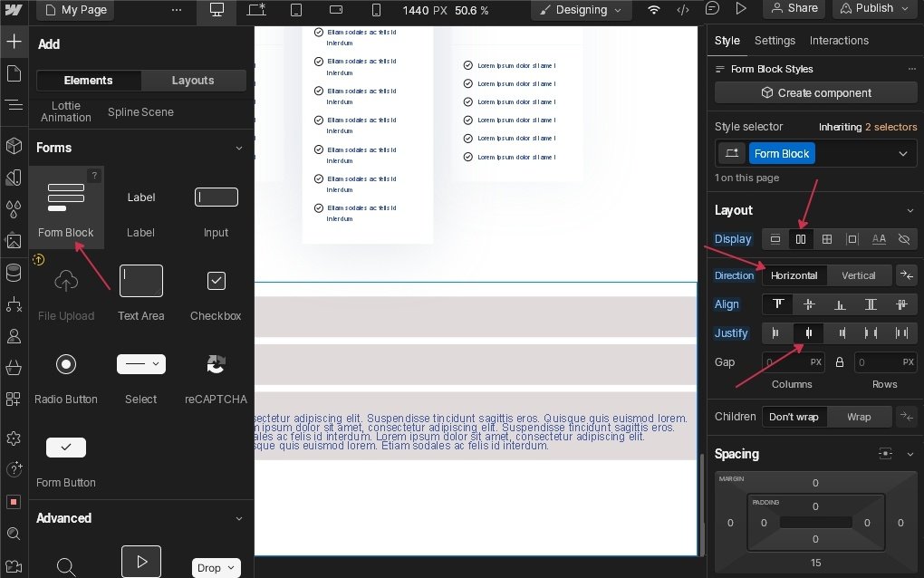Switch to the Layouts tab
Image resolution: width=924 pixels, height=578 pixels.
[193, 81]
